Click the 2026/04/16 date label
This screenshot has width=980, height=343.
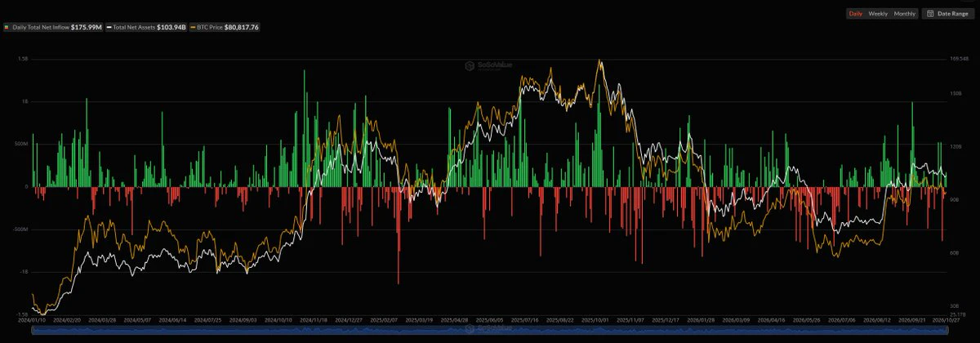pos(771,321)
